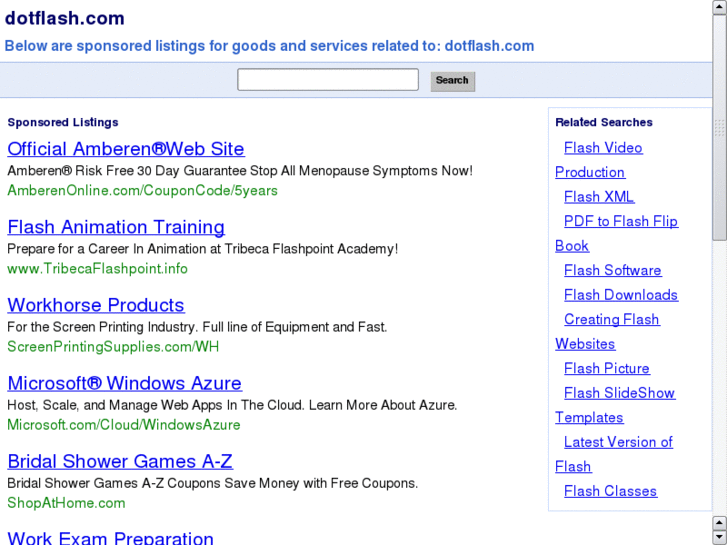
Task: Open Microsoft Windows Azure listing
Action: (x=124, y=383)
